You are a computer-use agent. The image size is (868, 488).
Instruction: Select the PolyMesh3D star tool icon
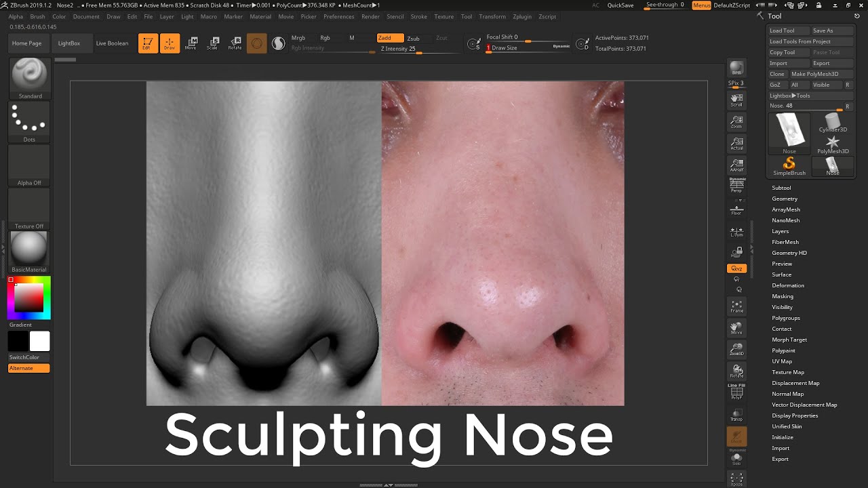coord(833,144)
